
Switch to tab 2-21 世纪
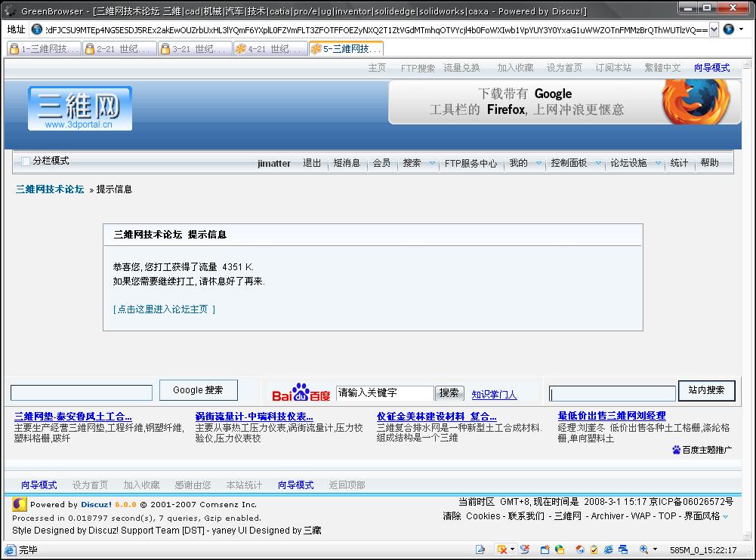coord(119,48)
